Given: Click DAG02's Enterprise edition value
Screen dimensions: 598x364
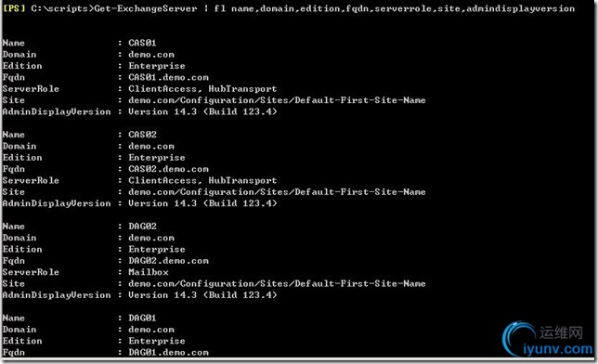Looking at the screenshot, I should click(157, 249).
